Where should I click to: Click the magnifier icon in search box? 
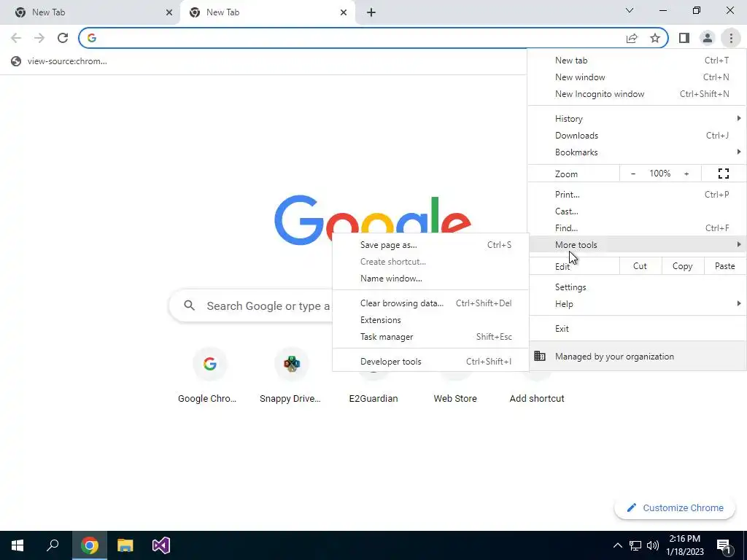pyautogui.click(x=189, y=306)
